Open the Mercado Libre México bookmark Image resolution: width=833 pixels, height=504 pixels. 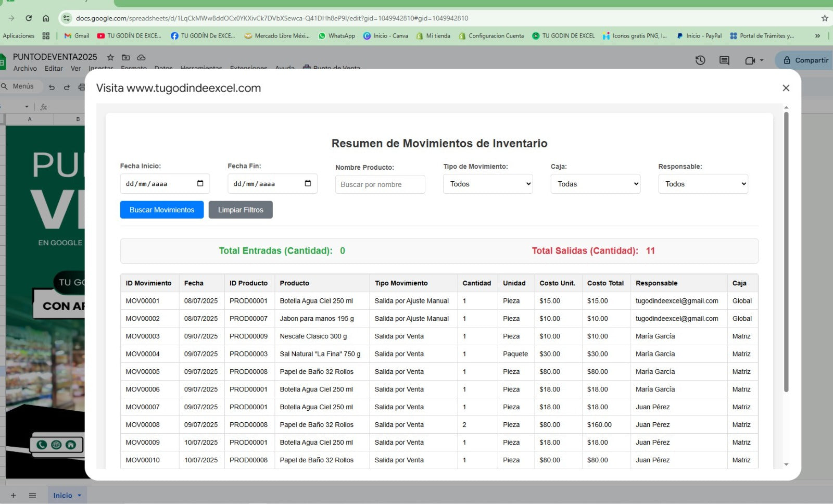pyautogui.click(x=277, y=36)
